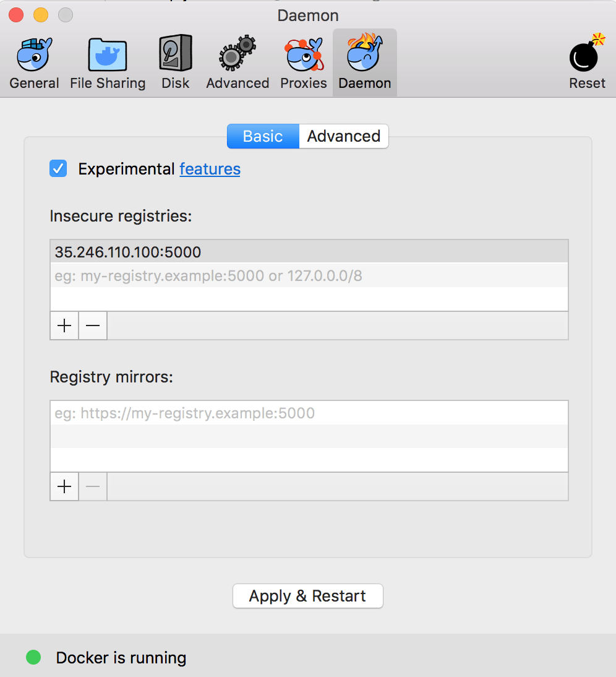616x677 pixels.
Task: Switch to Proxies preferences icon
Action: [304, 55]
